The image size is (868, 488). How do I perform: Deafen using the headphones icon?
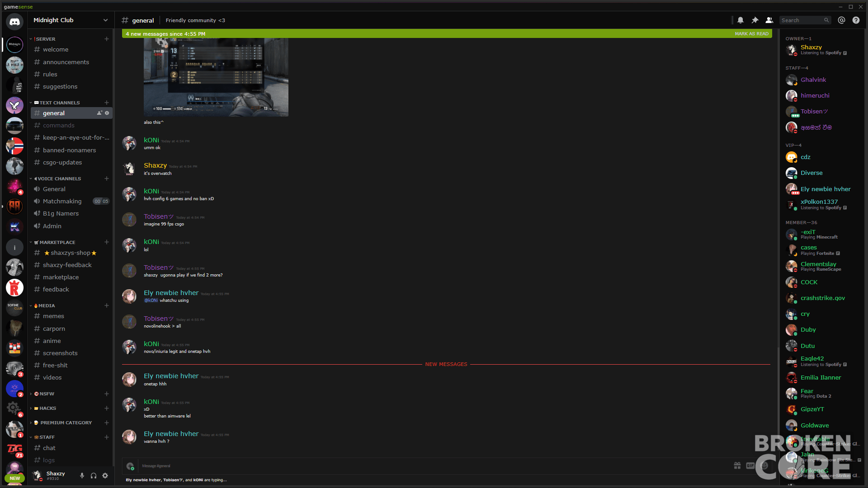pos(94,475)
